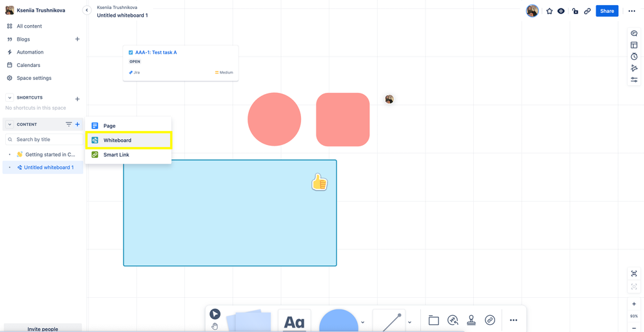Screen dimensions: 644x332
Task: Open the templates panel icon
Action: pyautogui.click(x=634, y=45)
